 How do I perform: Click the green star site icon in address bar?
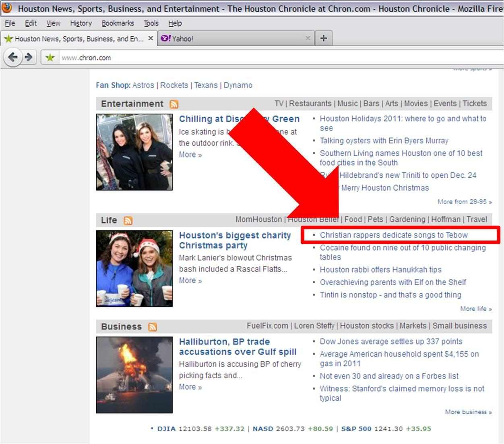(50, 58)
